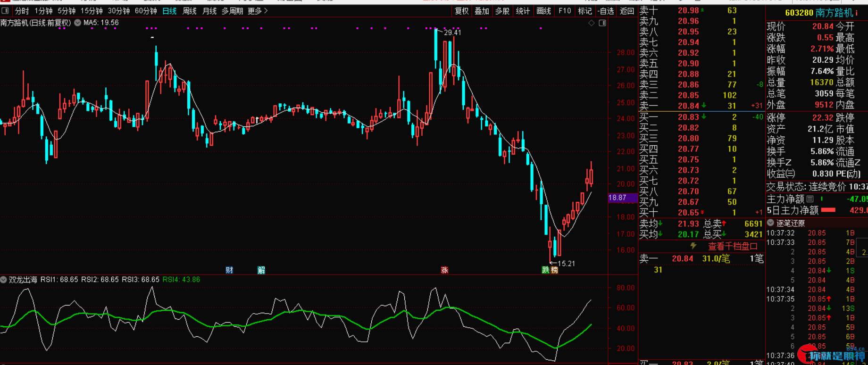Activate the 画线 drawing tool
Viewport: 868px width, 365px height.
(543, 11)
